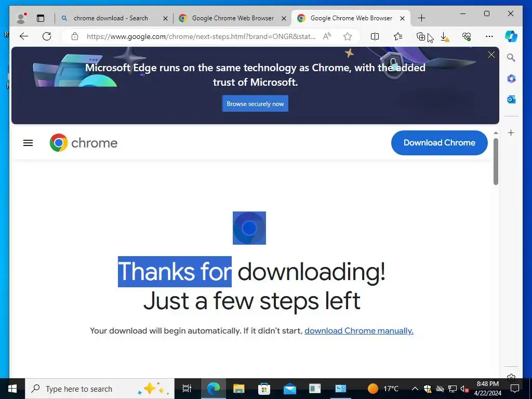
Task: Open Microsoft Store from taskbar
Action: click(264, 389)
